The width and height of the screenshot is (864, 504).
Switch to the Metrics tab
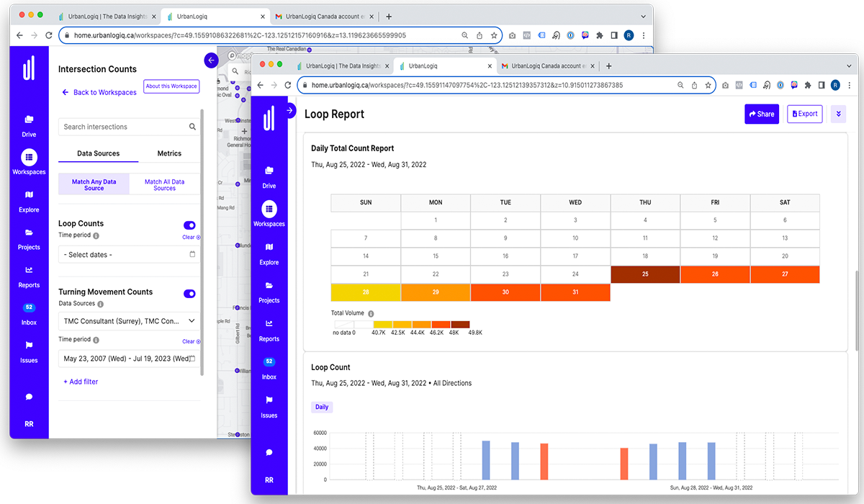point(169,153)
